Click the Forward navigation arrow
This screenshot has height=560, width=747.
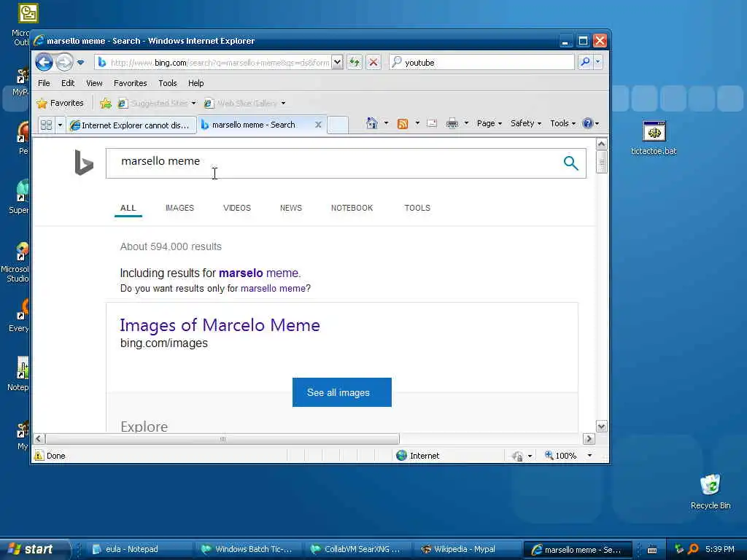point(64,63)
